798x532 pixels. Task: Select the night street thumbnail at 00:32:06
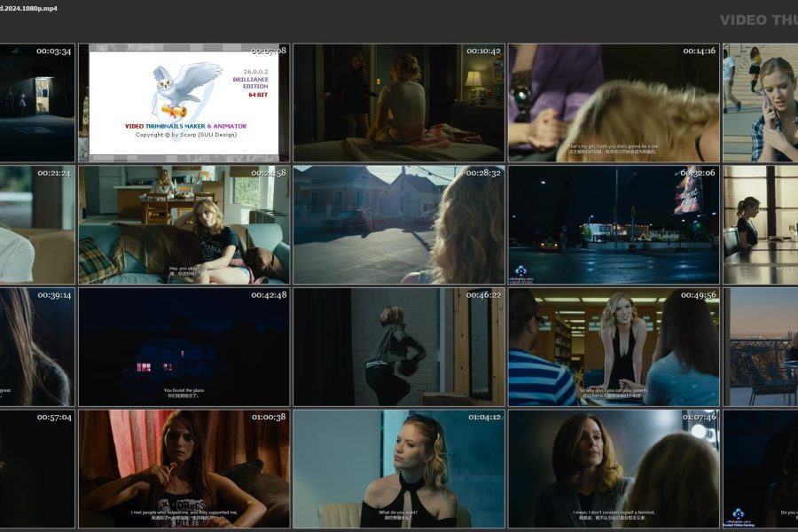click(x=614, y=224)
